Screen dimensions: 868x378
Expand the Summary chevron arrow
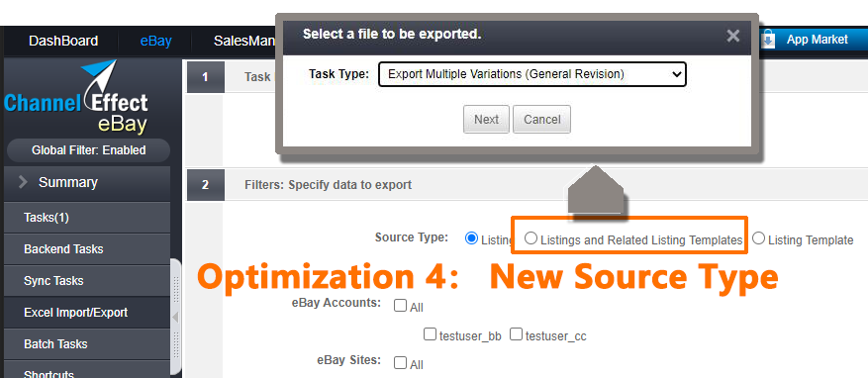coord(23,182)
